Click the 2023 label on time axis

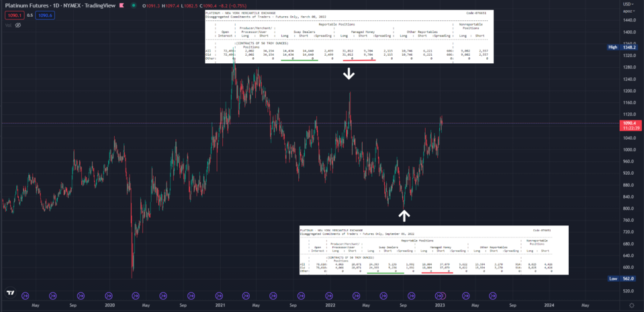[x=440, y=305]
